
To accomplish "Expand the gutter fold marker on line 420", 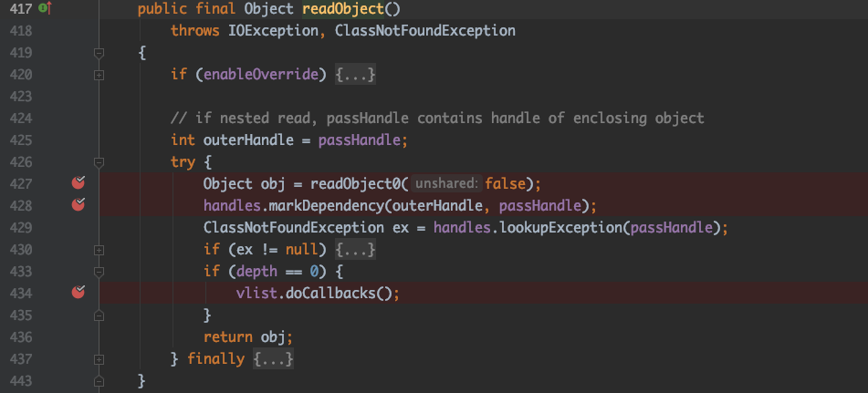I will coord(99,74).
